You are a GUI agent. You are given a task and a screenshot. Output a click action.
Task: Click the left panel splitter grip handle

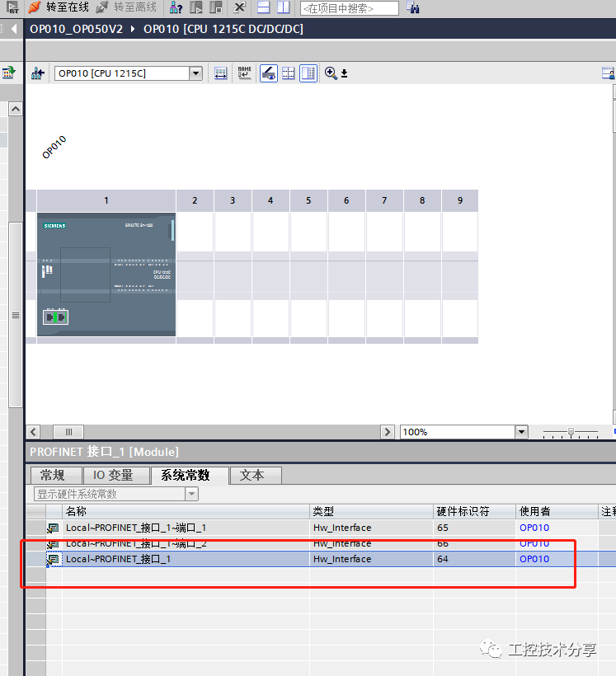pyautogui.click(x=16, y=315)
